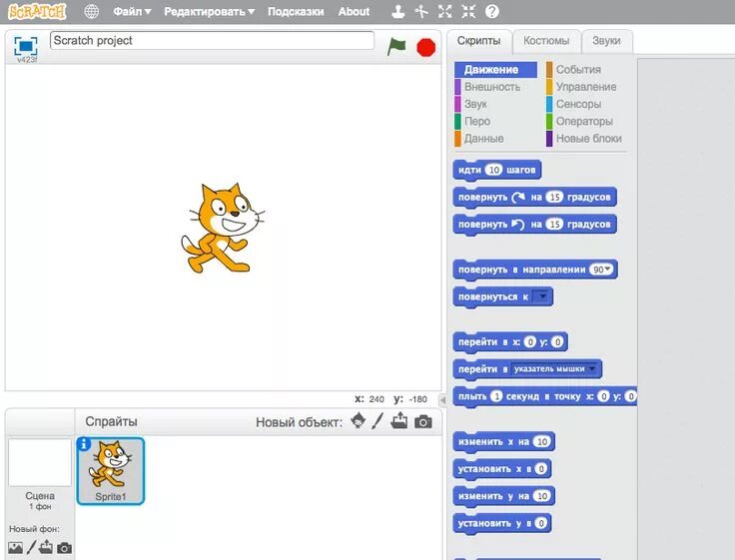
Task: Select the Sprite1 thumbnail
Action: [x=111, y=471]
